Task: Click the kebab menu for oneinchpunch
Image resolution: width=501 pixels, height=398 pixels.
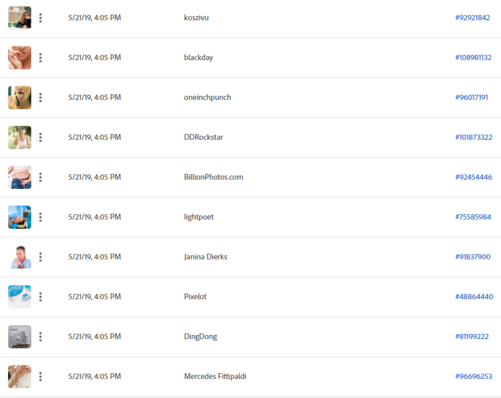Action: [40, 97]
